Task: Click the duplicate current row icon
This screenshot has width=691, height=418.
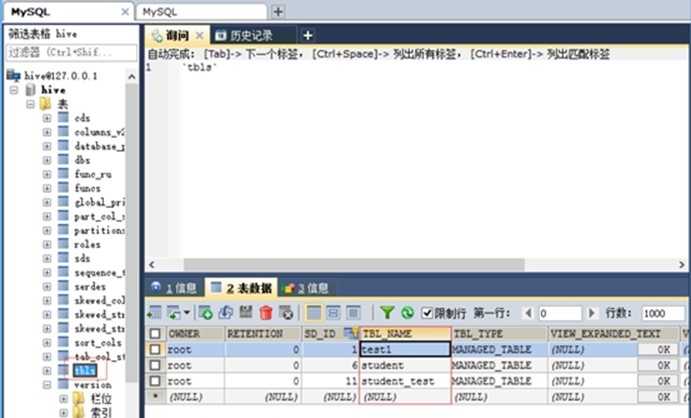Action: [226, 313]
